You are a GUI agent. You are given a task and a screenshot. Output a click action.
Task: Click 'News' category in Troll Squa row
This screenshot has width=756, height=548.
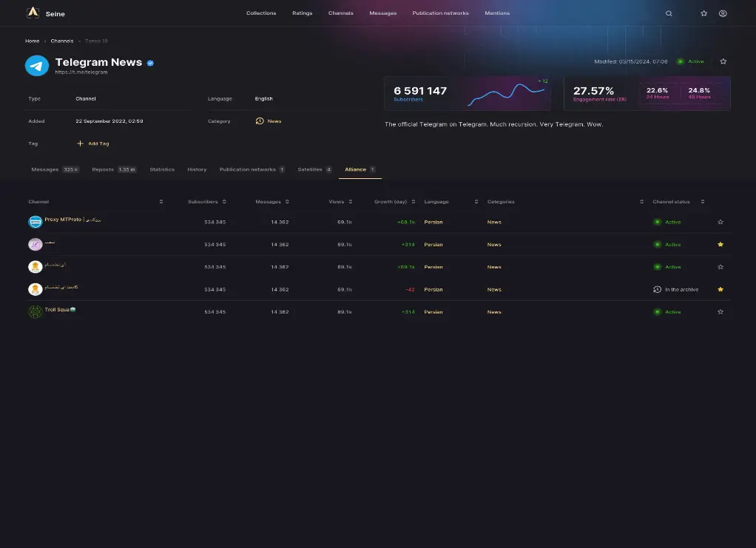coord(494,312)
